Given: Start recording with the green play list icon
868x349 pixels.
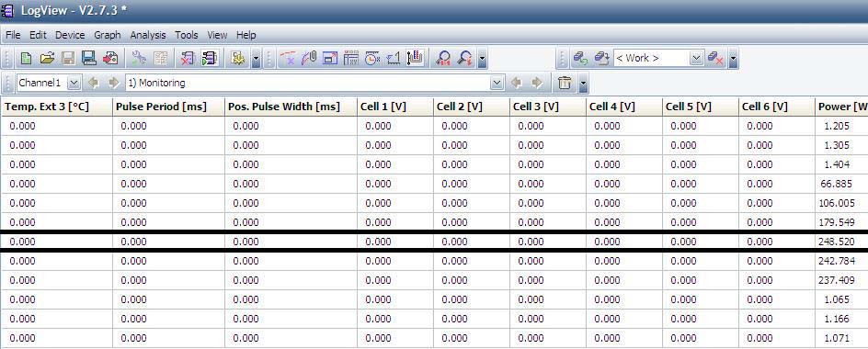Looking at the screenshot, I should click(210, 58).
